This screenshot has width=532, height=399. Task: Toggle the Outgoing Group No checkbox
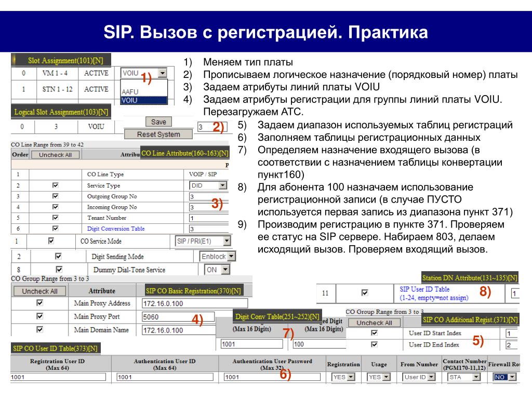(55, 196)
